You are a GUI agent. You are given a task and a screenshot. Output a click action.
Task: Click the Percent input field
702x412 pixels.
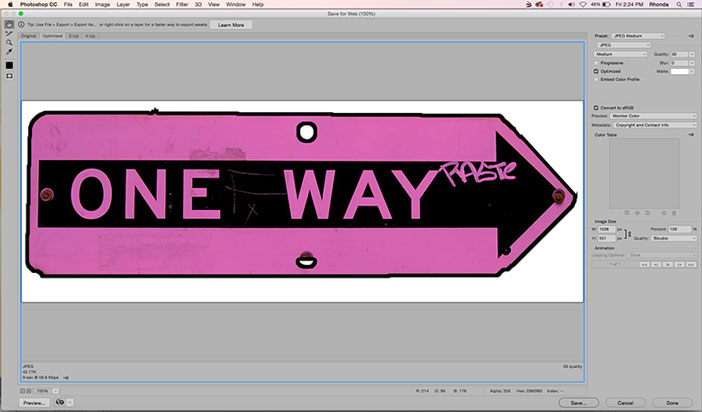[x=680, y=229]
